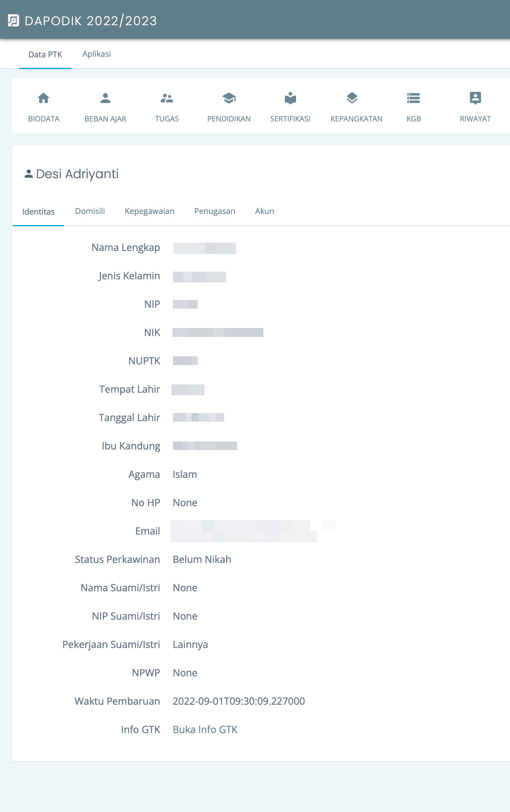Image resolution: width=510 pixels, height=812 pixels.
Task: Open the BIODATA home icon
Action: click(43, 98)
